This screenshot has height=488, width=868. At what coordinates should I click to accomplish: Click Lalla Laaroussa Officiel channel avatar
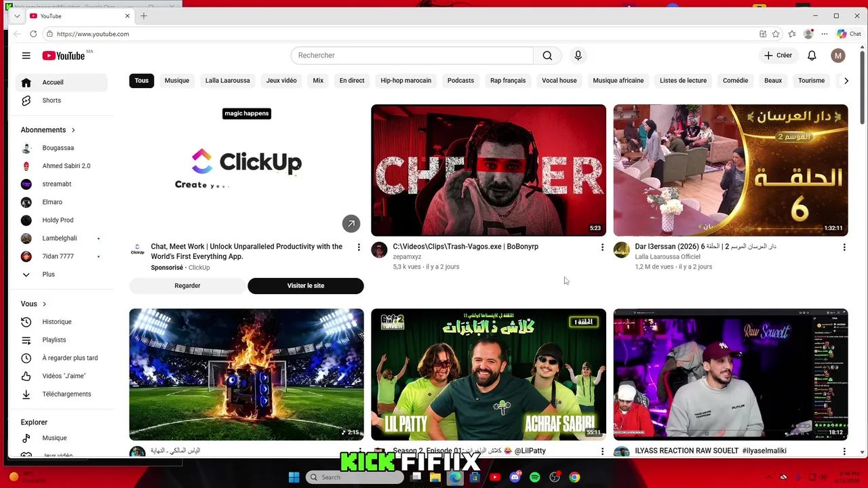click(622, 250)
